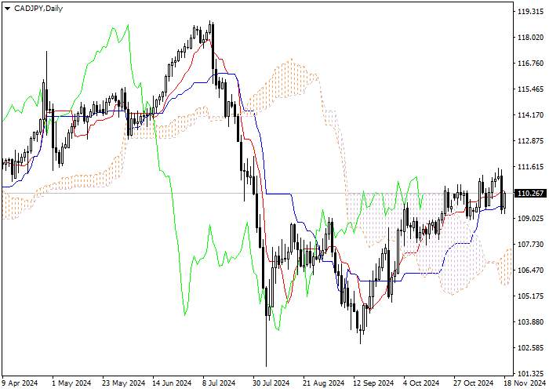Click the 114.170 price axis label
This screenshot has width=549, height=392.
530,115
